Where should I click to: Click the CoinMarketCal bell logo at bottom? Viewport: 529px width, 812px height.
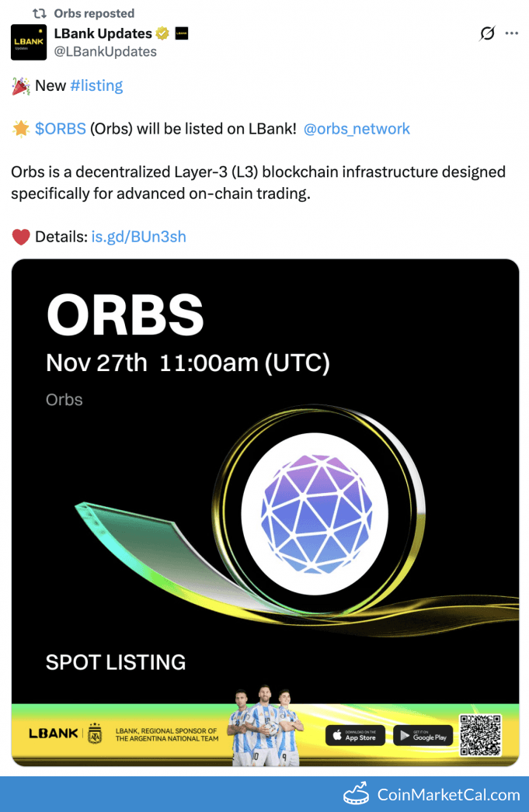tap(357, 795)
